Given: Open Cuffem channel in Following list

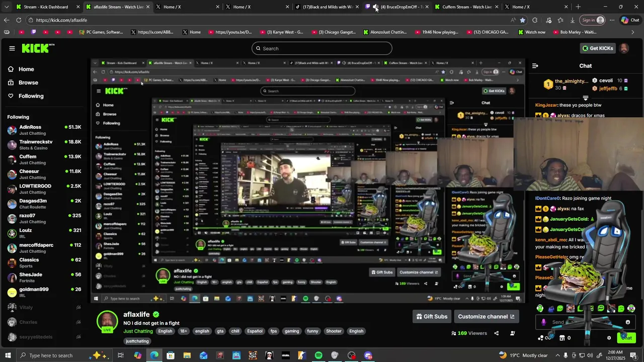Looking at the screenshot, I should (x=44, y=159).
